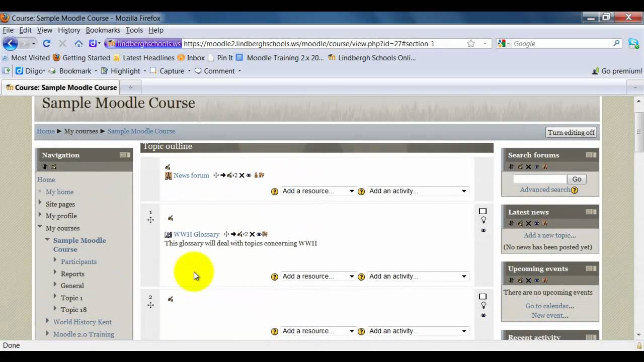Click the Go button in Search forums

[577, 179]
